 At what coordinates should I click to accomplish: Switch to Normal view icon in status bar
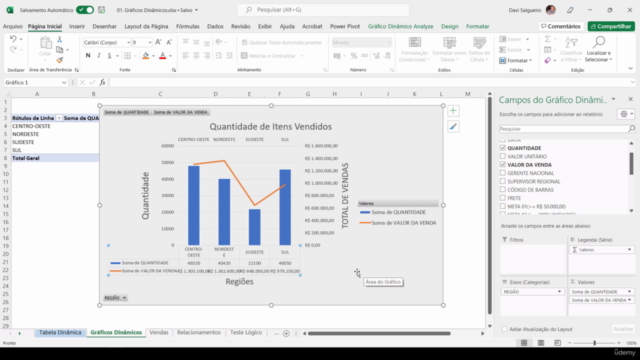click(x=524, y=343)
